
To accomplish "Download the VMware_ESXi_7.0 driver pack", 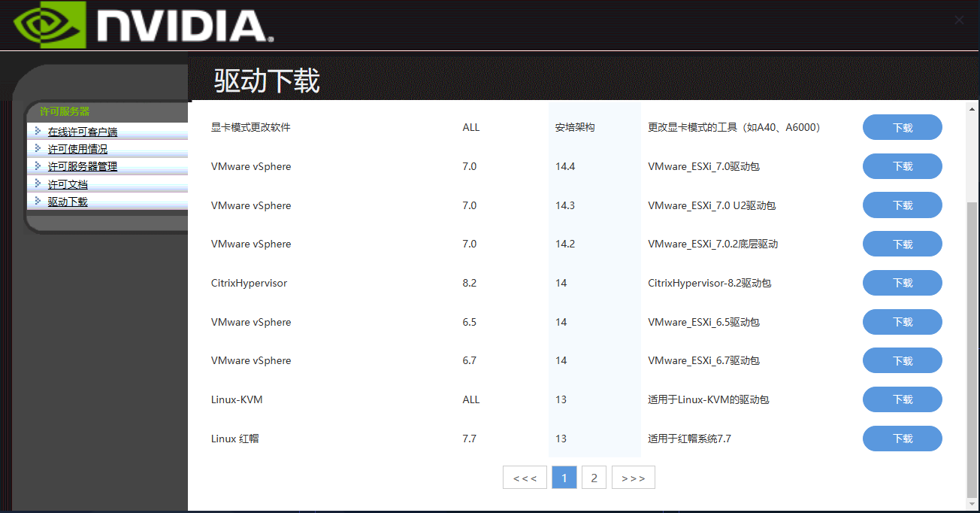I will click(902, 166).
